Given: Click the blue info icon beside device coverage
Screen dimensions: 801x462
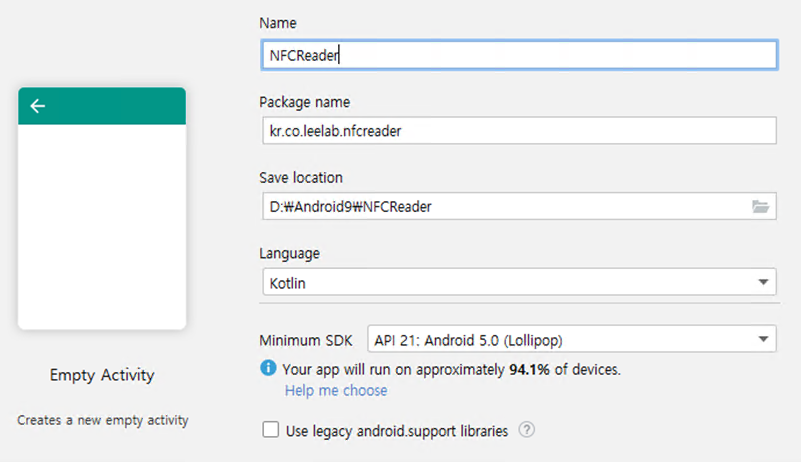Looking at the screenshot, I should tap(268, 369).
